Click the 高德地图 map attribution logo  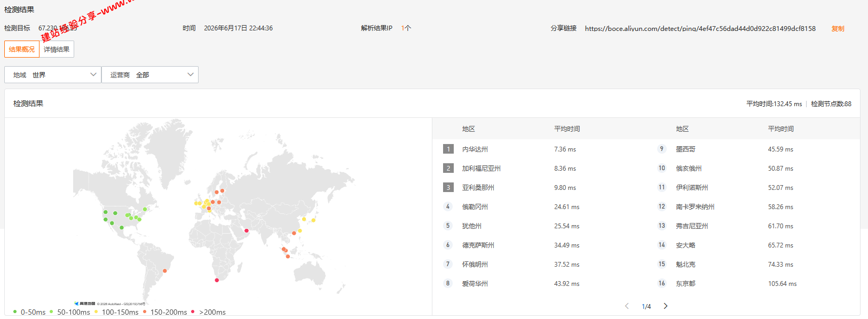tap(85, 304)
